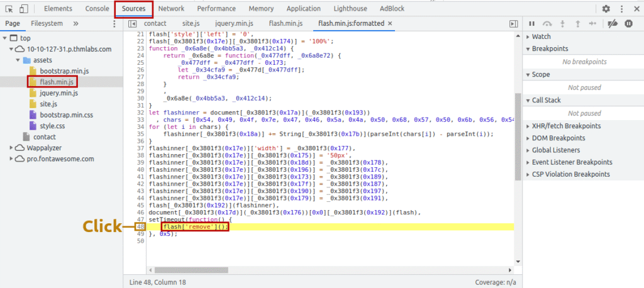Open DevTools settings gear
This screenshot has width=644, height=288.
click(x=606, y=9)
